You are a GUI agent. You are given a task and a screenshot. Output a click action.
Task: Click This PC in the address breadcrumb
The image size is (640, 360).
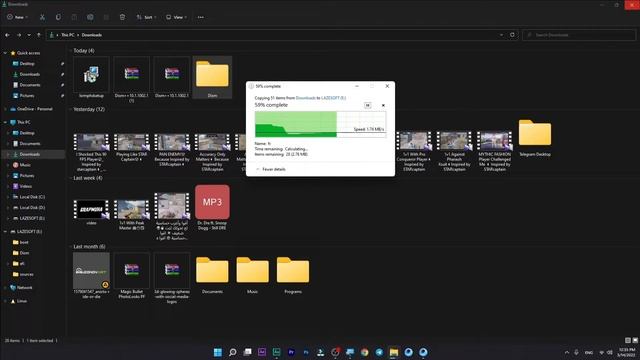click(x=68, y=35)
